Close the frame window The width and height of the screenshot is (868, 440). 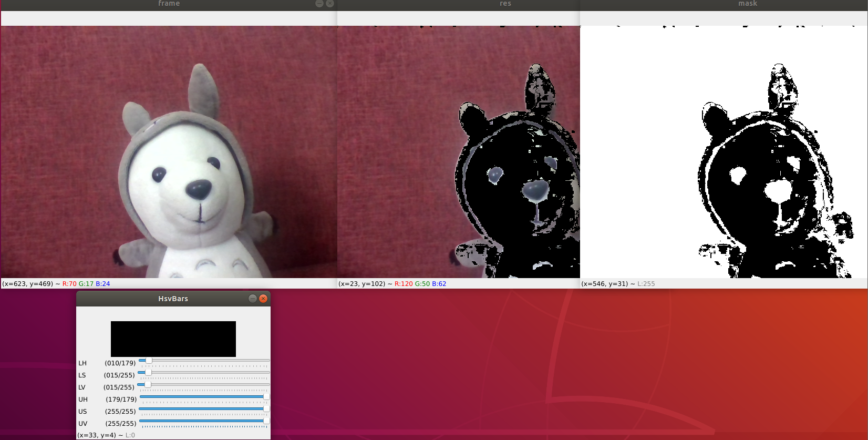click(330, 3)
